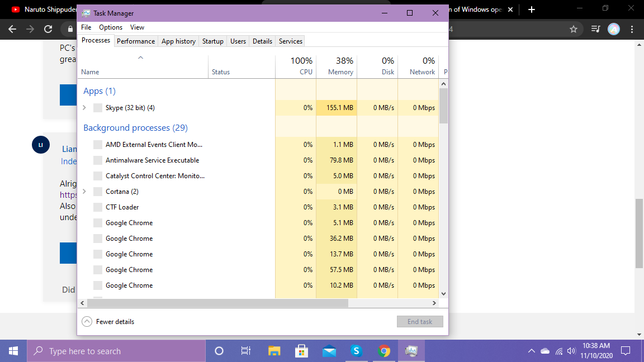Click the Apps (1) group heading
The width and height of the screenshot is (644, 362).
[100, 90]
